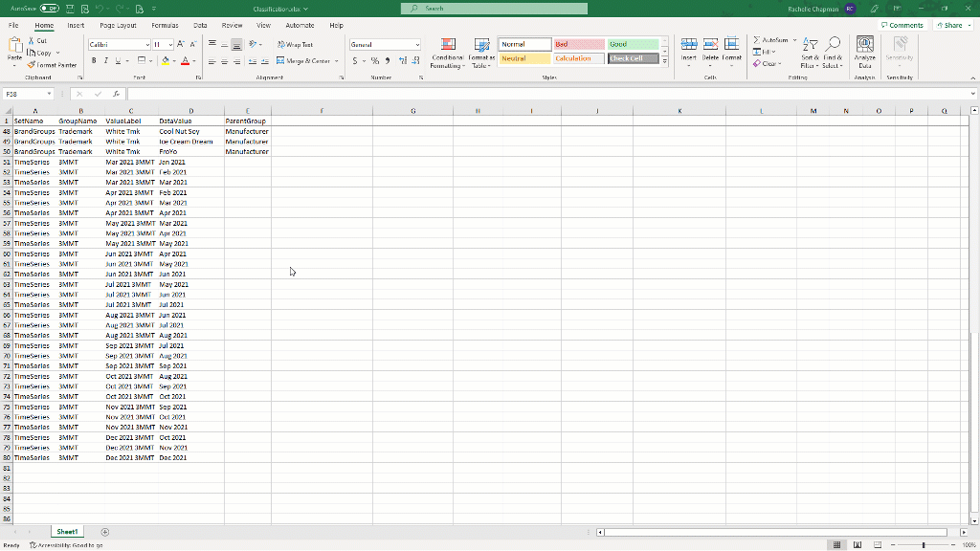Toggle Bottom Align in alignment group
This screenshot has width=980, height=551.
(x=236, y=44)
